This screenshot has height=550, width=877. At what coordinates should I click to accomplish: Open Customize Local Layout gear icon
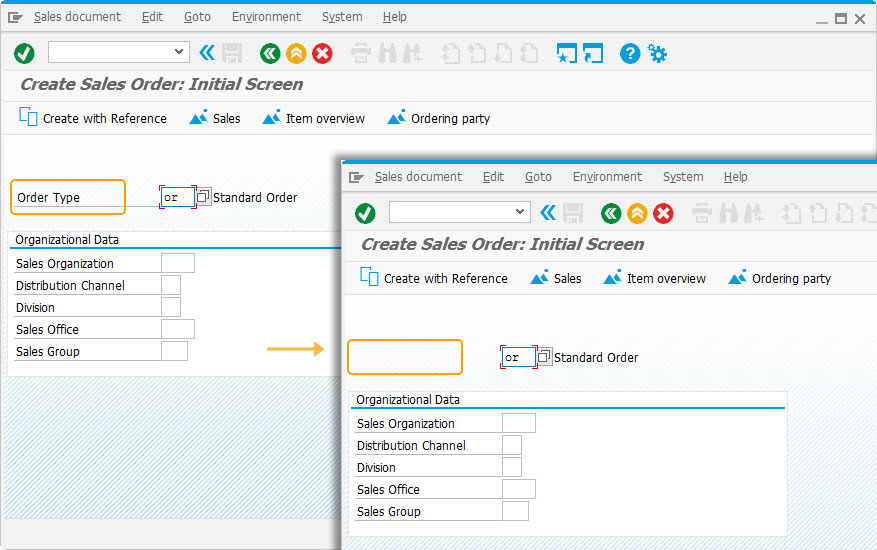pos(657,54)
